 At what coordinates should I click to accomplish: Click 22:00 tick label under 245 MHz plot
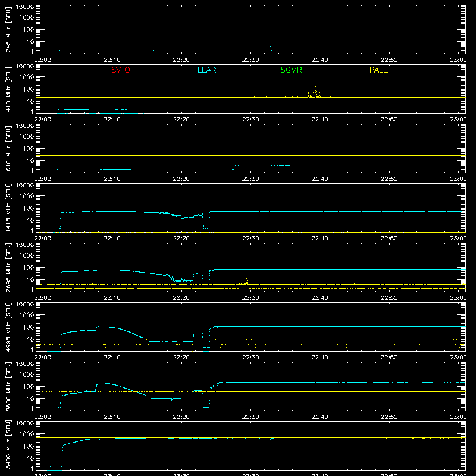(x=42, y=60)
